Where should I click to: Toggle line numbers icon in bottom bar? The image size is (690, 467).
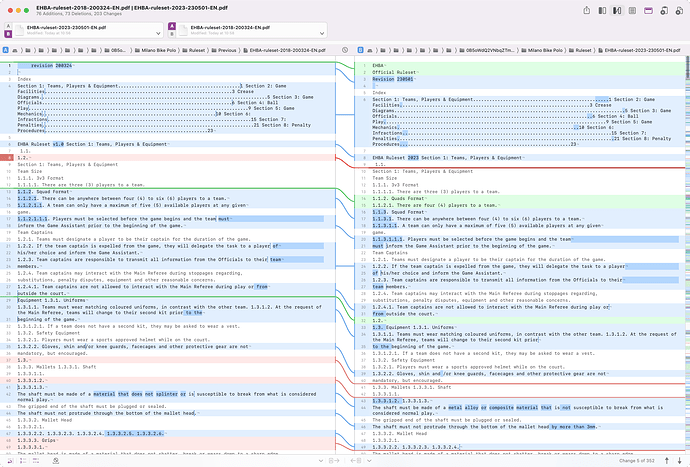pyautogui.click(x=23, y=460)
